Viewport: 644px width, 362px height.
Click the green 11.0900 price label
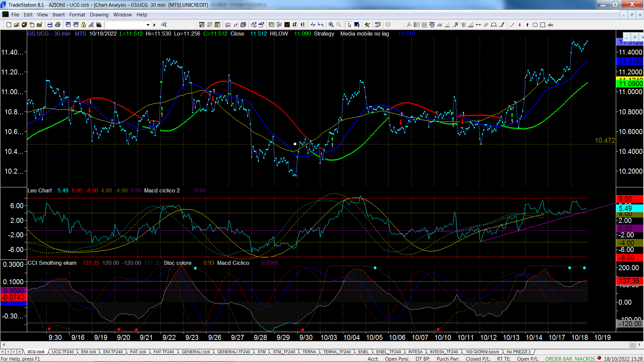(630, 84)
